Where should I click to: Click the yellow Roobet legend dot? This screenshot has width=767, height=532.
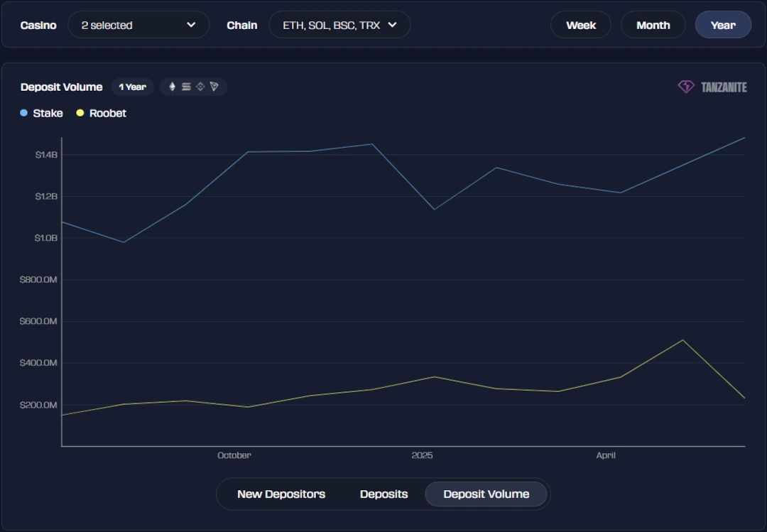(x=80, y=112)
